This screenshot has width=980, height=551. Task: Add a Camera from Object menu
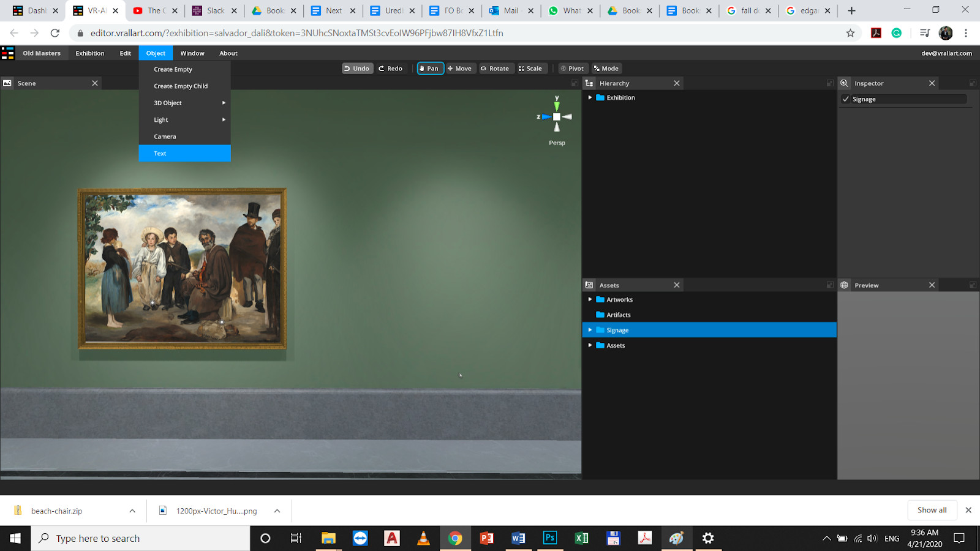pyautogui.click(x=184, y=137)
